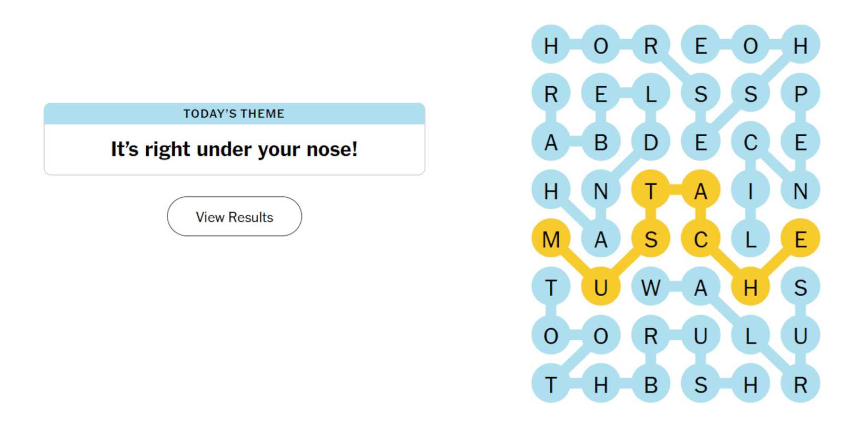This screenshot has height=434, width=868.
Task: Tap the L tile between yellow C and E
Action: pyautogui.click(x=751, y=239)
